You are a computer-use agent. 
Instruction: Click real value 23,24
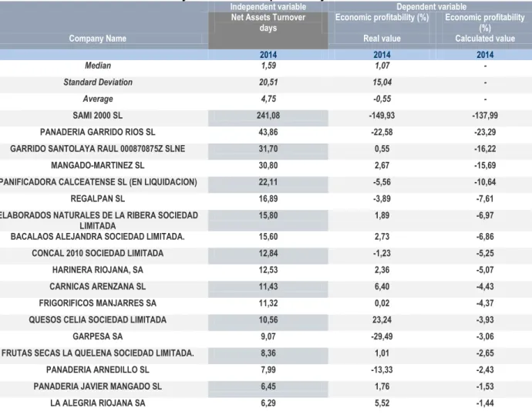(382, 319)
